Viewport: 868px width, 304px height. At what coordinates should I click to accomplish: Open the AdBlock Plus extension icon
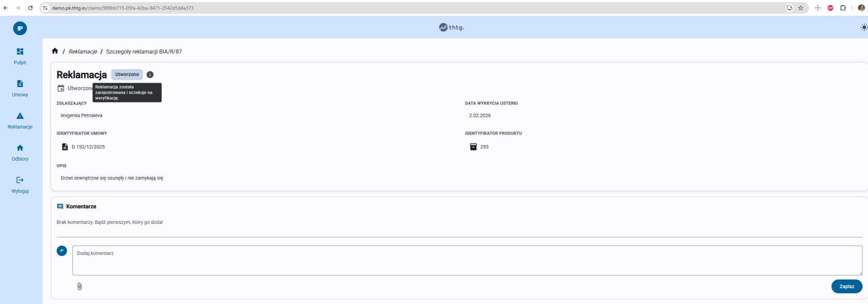(x=830, y=8)
